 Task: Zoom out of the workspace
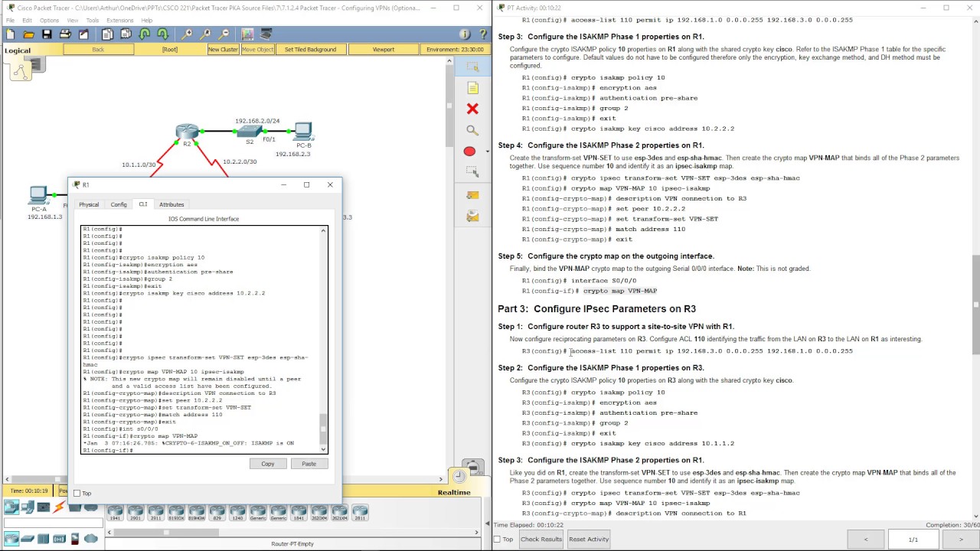click(x=223, y=34)
